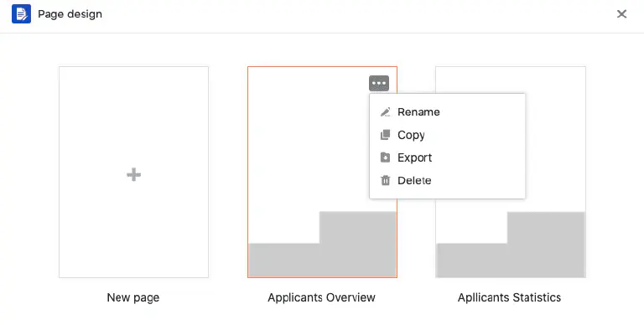The width and height of the screenshot is (644, 325).
Task: Click the duplicate Copy icon
Action: (x=385, y=135)
